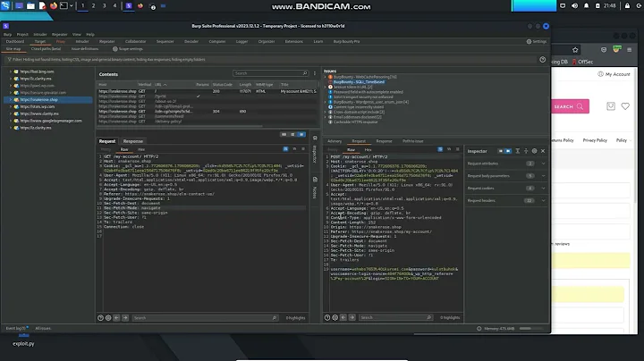Viewport: 644px width, 361px height.
Task: Toggle show non-printable characters in issue request editor
Action: 449,149
